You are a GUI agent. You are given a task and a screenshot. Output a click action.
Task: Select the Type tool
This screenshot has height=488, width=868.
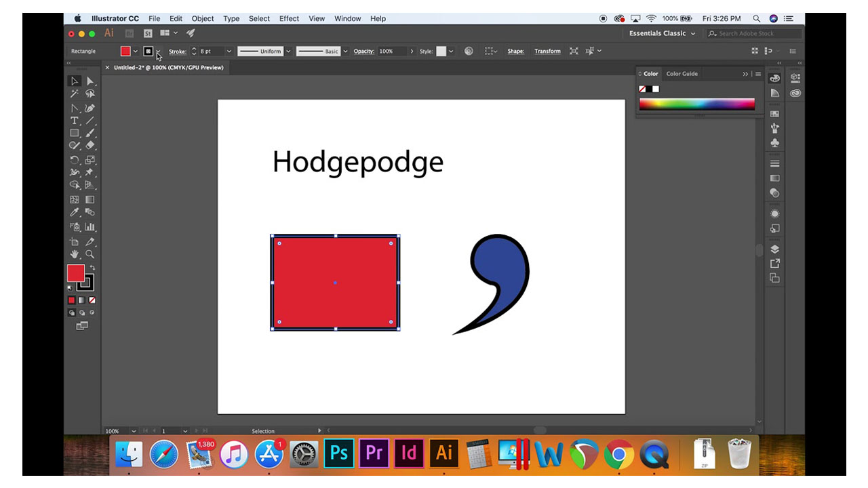(x=75, y=121)
